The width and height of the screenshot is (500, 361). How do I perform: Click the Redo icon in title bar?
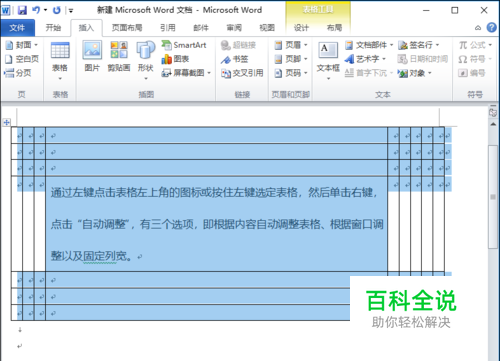57,10
